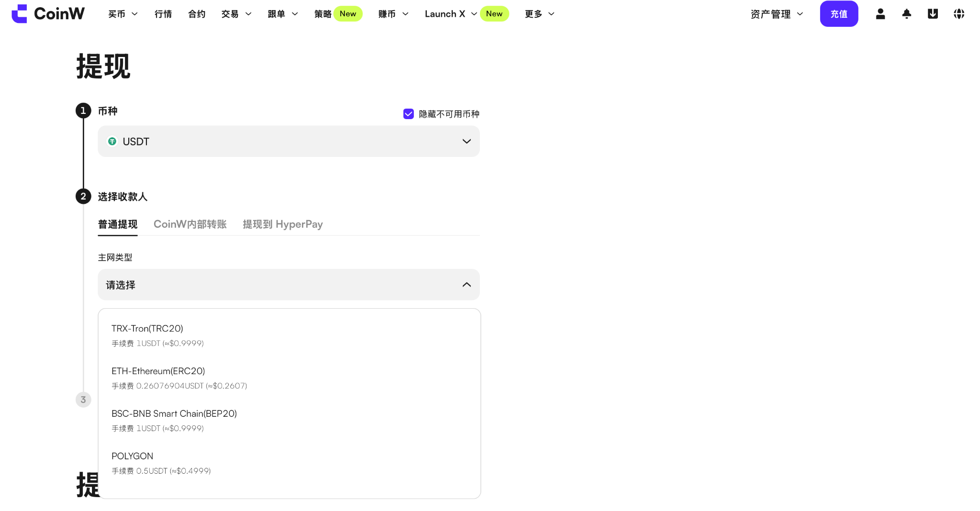Image resolution: width=980 pixels, height=511 pixels.
Task: Click the 充值 button
Action: pos(839,14)
